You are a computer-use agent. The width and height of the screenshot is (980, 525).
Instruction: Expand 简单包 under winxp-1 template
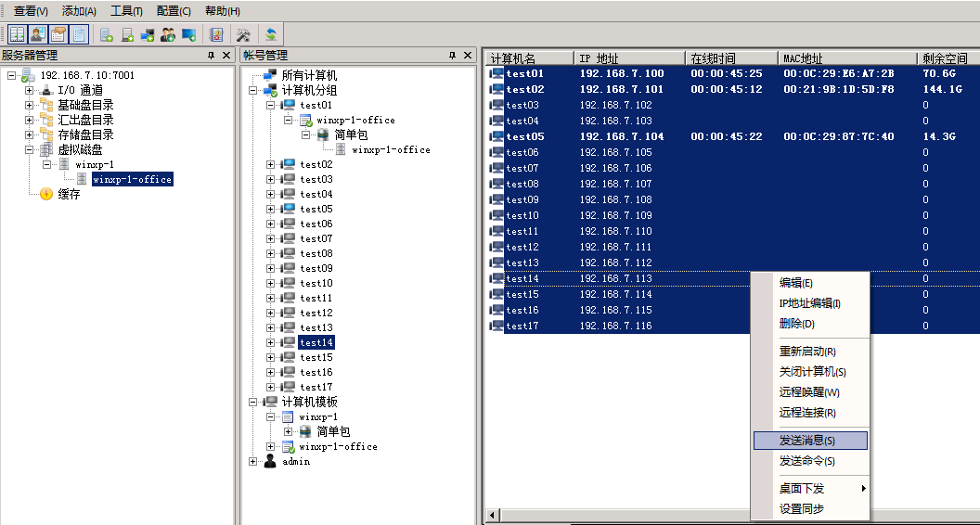[x=288, y=431]
